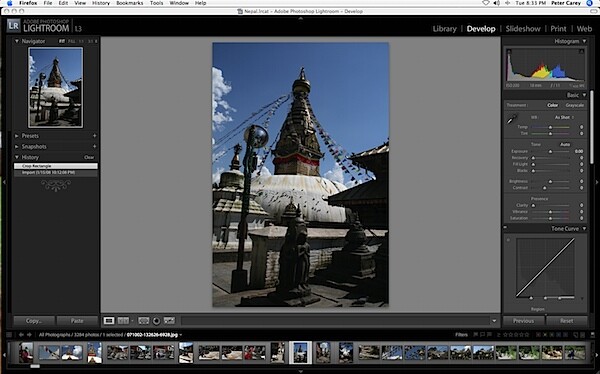Viewport: 600px width, 374px height.
Task: Select Grayscale treatment
Action: 574,105
